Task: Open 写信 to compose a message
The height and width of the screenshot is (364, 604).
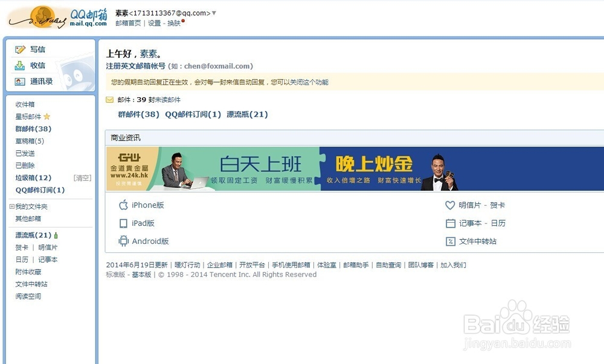Action: click(37, 49)
